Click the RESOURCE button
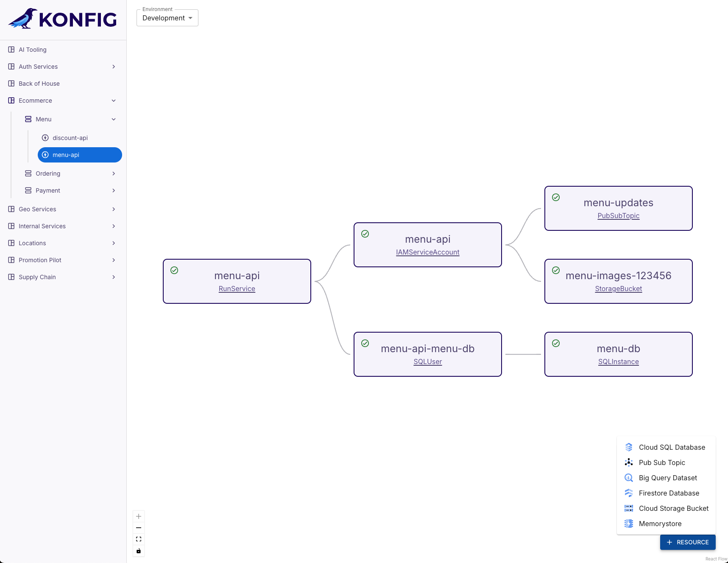Image resolution: width=728 pixels, height=563 pixels. (x=688, y=542)
